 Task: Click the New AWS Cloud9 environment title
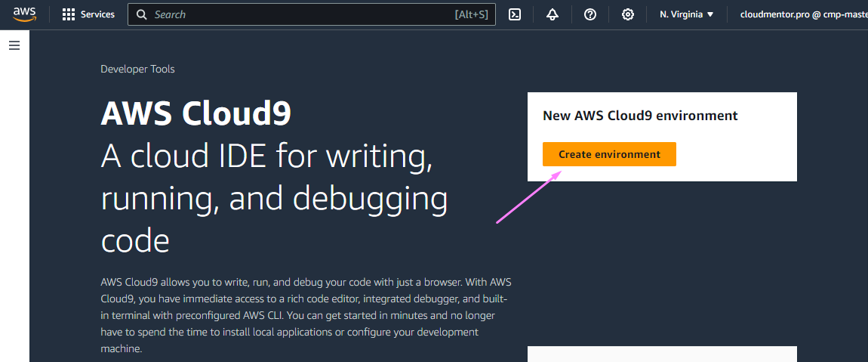tap(640, 116)
